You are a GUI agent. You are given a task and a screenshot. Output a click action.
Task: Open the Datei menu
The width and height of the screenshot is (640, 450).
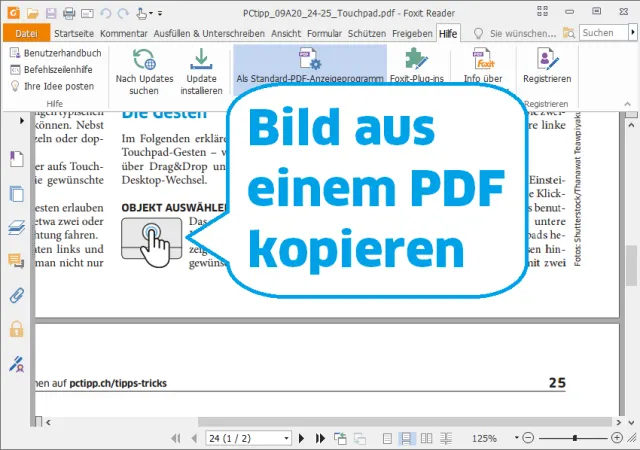pos(26,33)
